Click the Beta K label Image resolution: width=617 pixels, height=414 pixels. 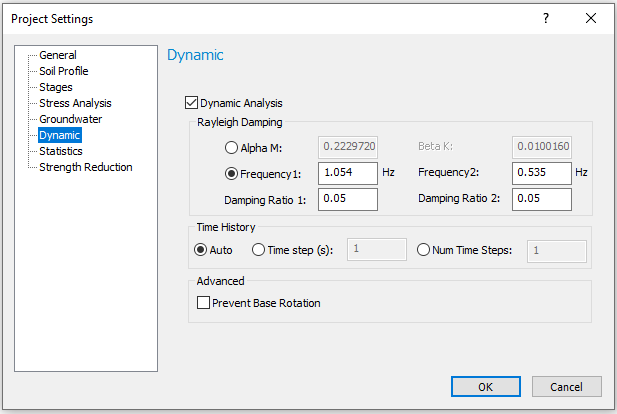tap(436, 146)
